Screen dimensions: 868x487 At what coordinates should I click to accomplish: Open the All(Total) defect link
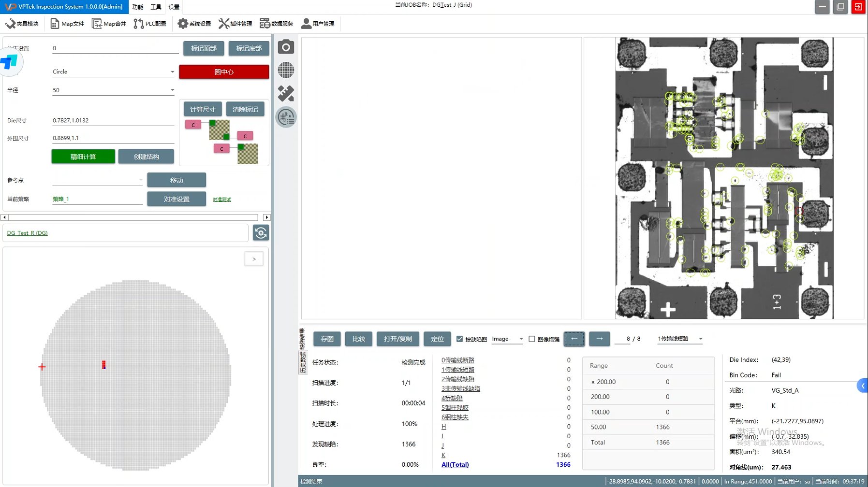pyautogui.click(x=455, y=465)
